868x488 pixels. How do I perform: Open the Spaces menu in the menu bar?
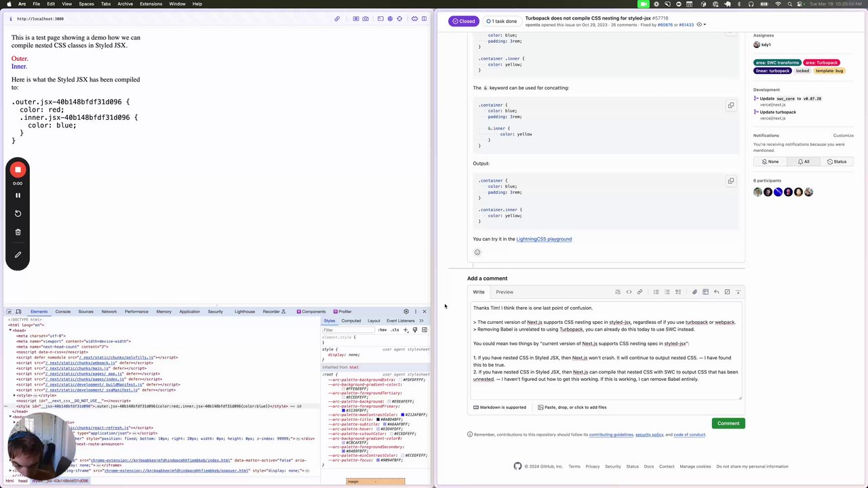pos(86,4)
